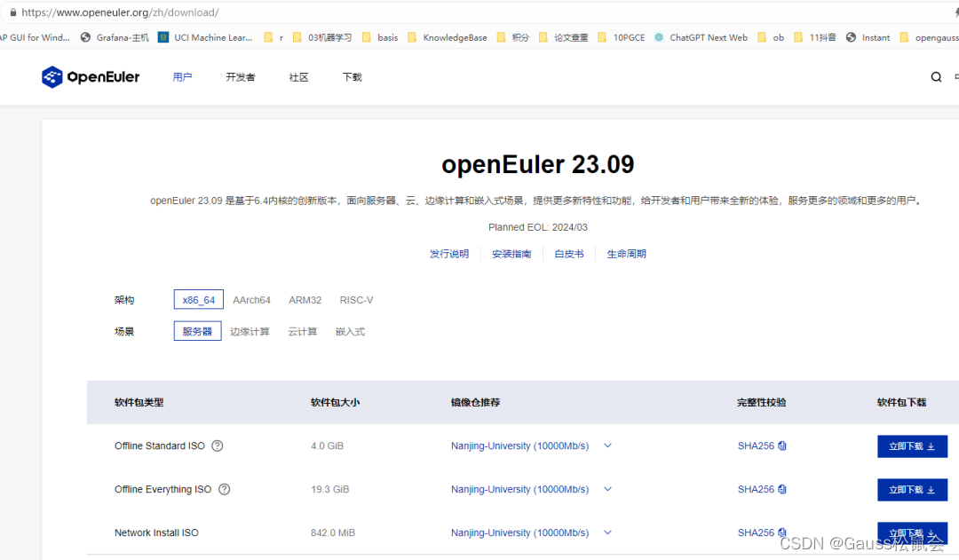Open the 白皮书 link
The width and height of the screenshot is (959, 560).
tap(569, 254)
